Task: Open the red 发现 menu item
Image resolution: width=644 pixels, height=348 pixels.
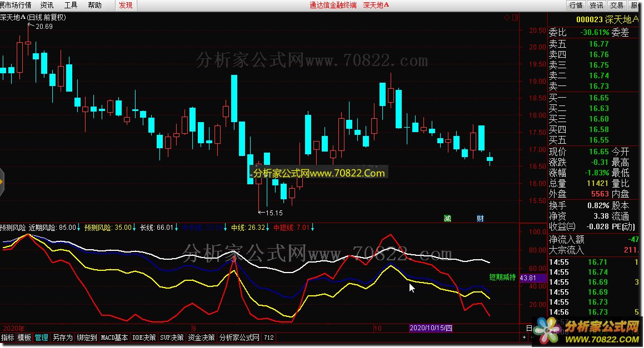Action: point(126,5)
